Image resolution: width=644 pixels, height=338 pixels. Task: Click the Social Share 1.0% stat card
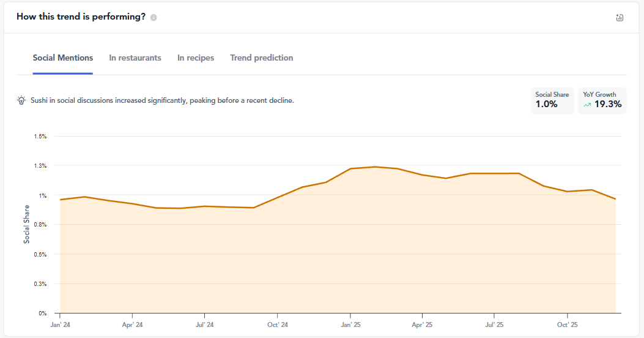552,100
